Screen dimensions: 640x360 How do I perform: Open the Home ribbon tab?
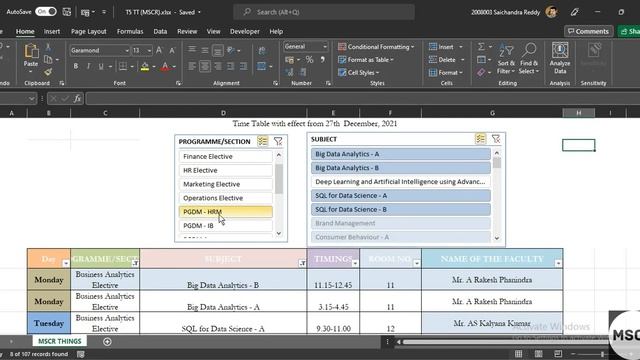(25, 31)
